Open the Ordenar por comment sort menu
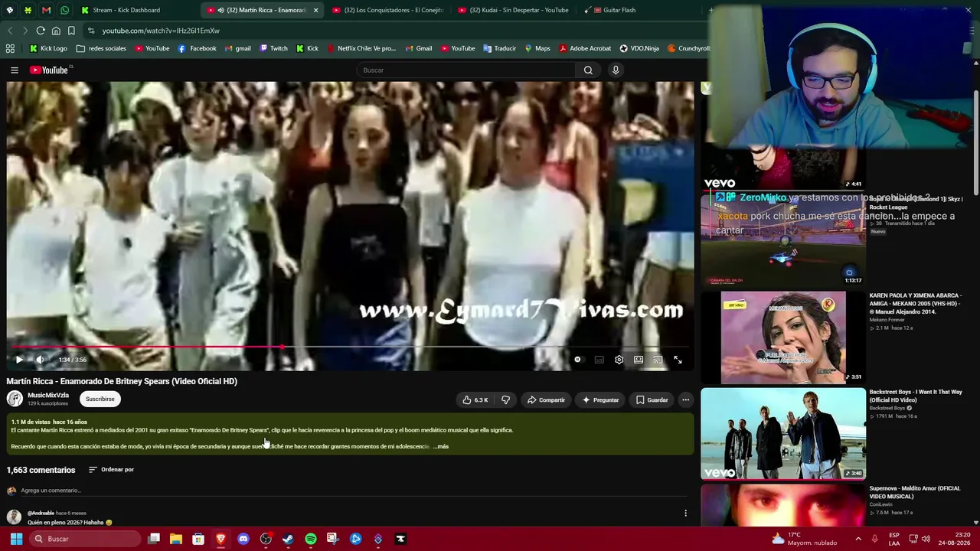Image resolution: width=980 pixels, height=551 pixels. [111, 470]
